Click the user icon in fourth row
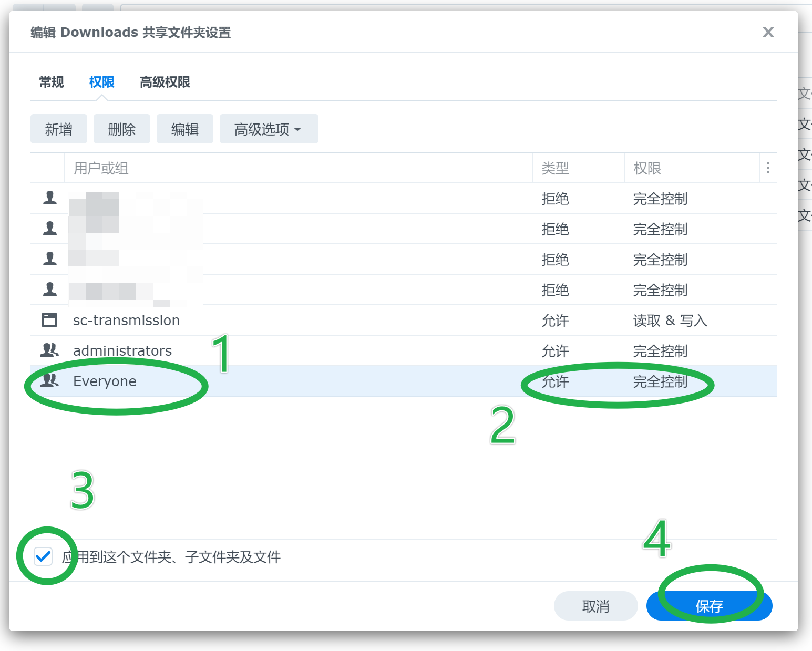812x651 pixels. [x=50, y=290]
